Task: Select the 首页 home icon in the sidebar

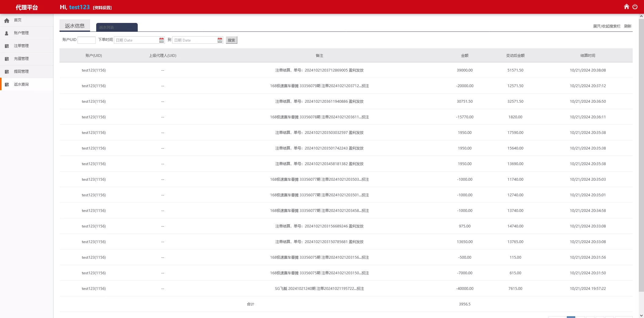Action: [7, 20]
